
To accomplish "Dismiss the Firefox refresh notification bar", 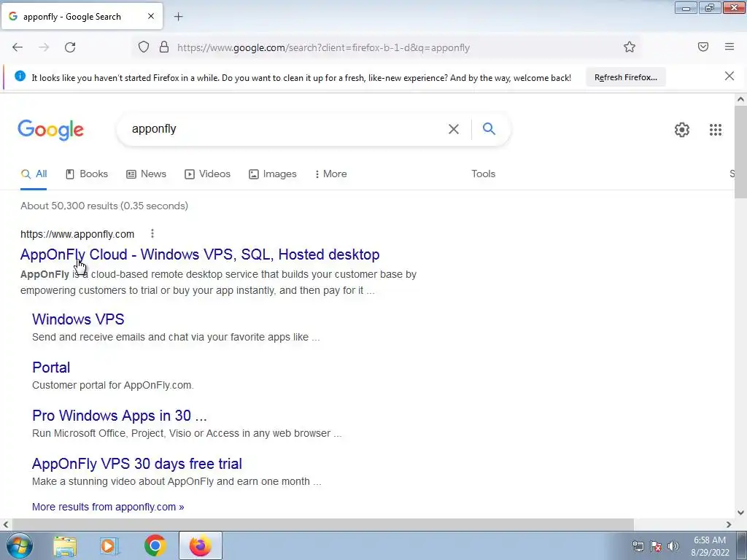I will [x=729, y=76].
